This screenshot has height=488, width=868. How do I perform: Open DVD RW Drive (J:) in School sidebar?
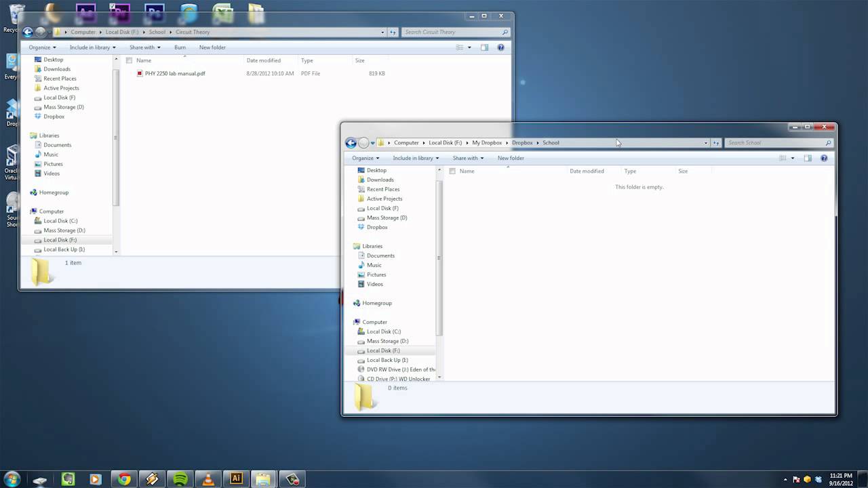(x=401, y=369)
